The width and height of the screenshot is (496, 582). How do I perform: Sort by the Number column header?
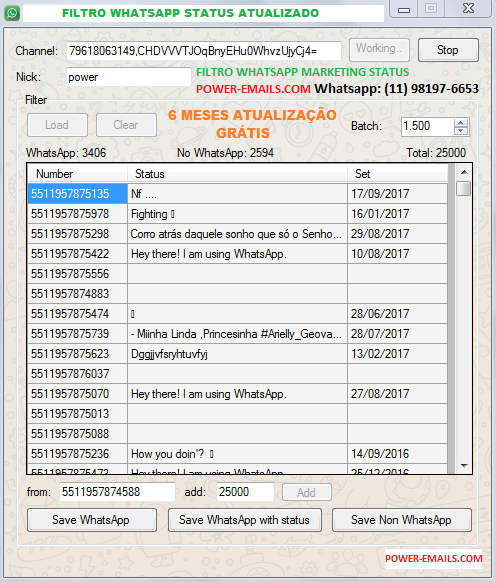click(x=78, y=174)
